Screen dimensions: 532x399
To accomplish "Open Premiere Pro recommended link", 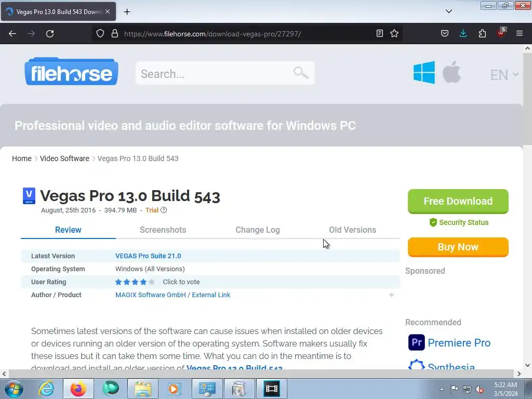I will 459,343.
